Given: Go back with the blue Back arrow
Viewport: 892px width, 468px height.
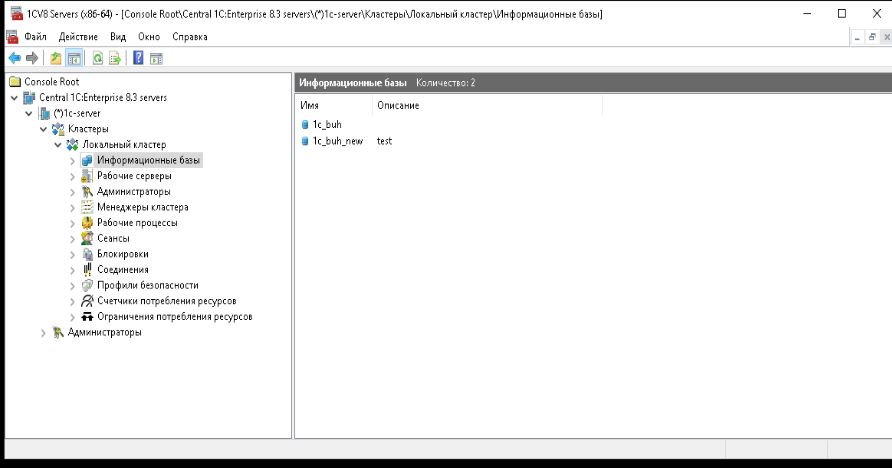Looking at the screenshot, I should [x=15, y=58].
